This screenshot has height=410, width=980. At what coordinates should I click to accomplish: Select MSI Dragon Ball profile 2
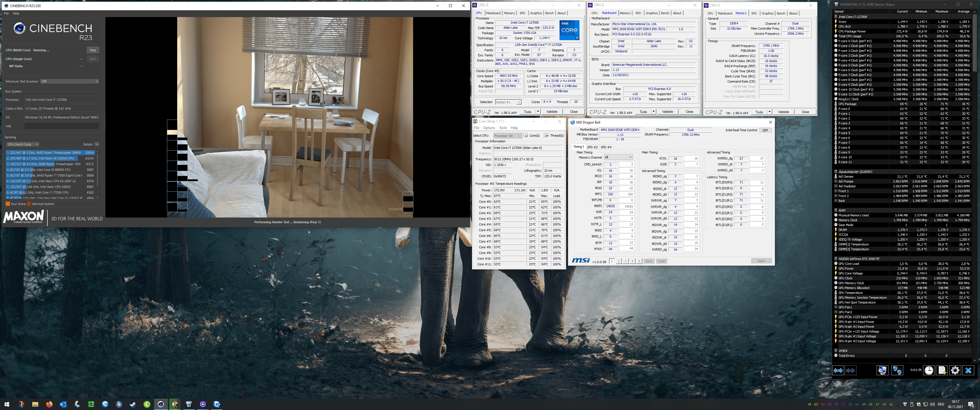point(618,261)
